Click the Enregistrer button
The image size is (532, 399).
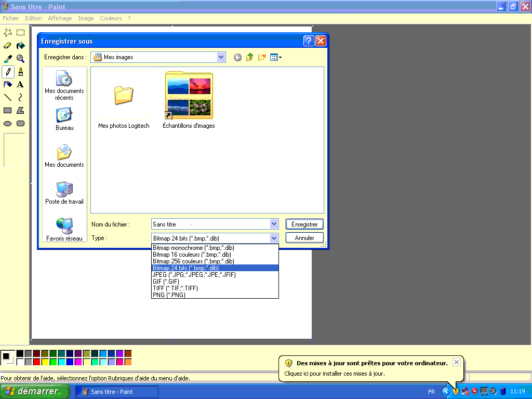(304, 224)
